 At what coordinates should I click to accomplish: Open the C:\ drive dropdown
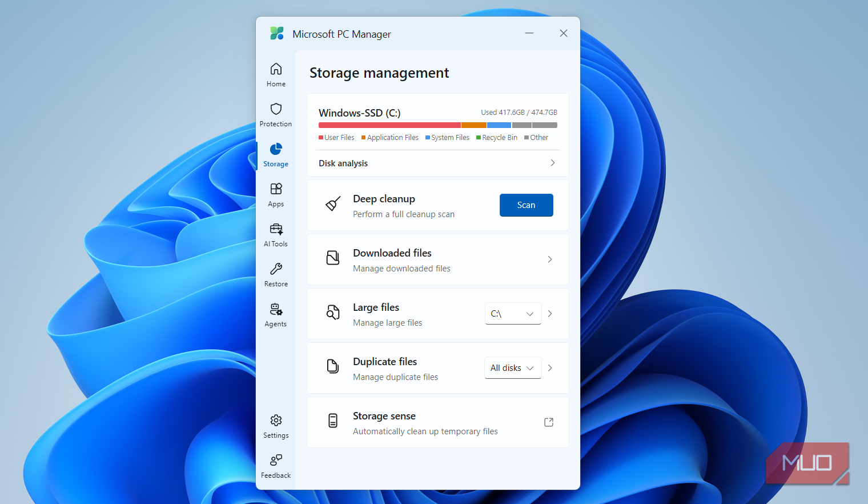[513, 314]
